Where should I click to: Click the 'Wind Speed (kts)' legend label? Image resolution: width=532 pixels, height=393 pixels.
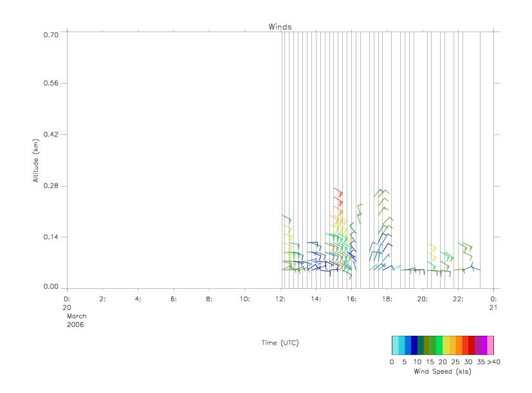(x=443, y=371)
